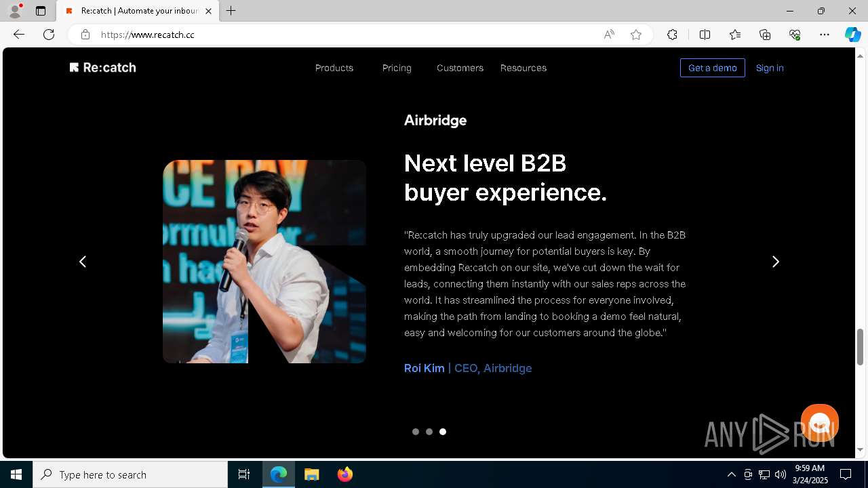Launch Firefox from taskbar

[x=345, y=474]
